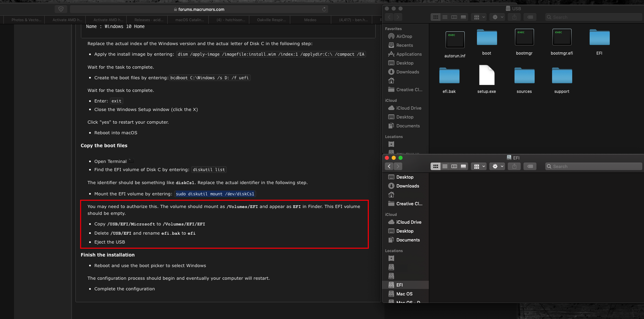Click the 'exit' code snippet

click(x=116, y=101)
